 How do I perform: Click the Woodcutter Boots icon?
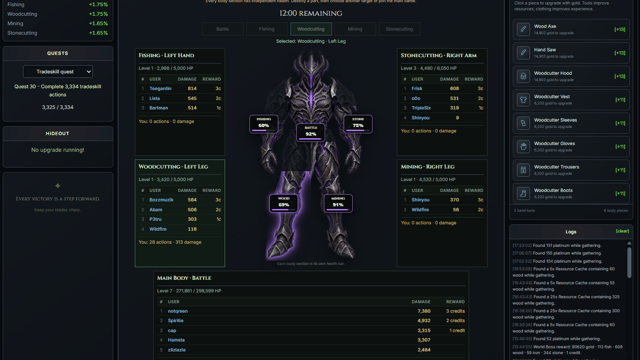(x=523, y=193)
